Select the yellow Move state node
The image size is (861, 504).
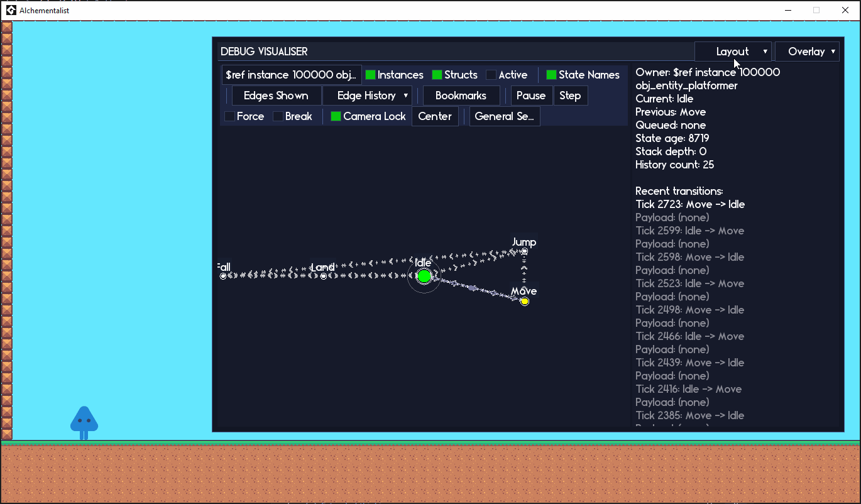point(525,302)
